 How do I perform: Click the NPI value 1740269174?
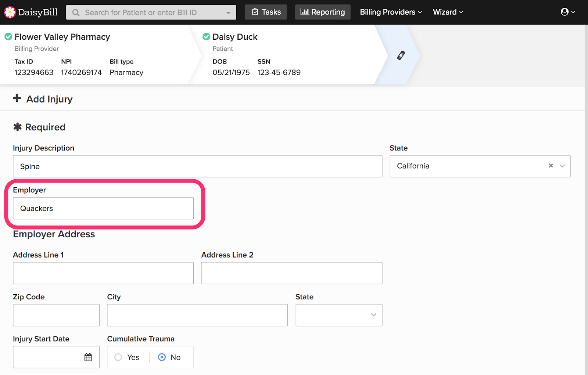pos(81,72)
